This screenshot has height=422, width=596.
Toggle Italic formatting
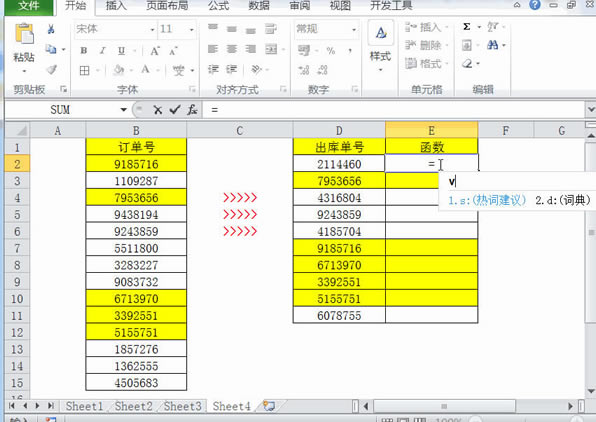(102, 51)
